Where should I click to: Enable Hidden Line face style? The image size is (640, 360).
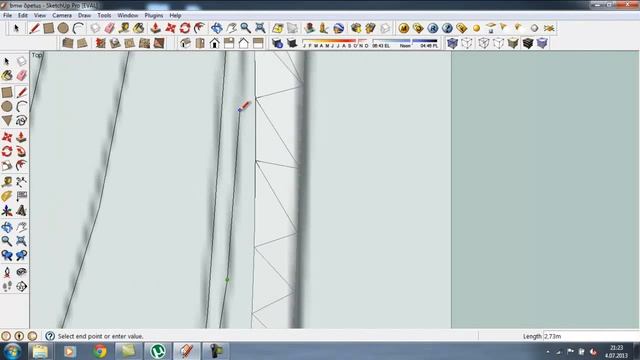(x=498, y=43)
